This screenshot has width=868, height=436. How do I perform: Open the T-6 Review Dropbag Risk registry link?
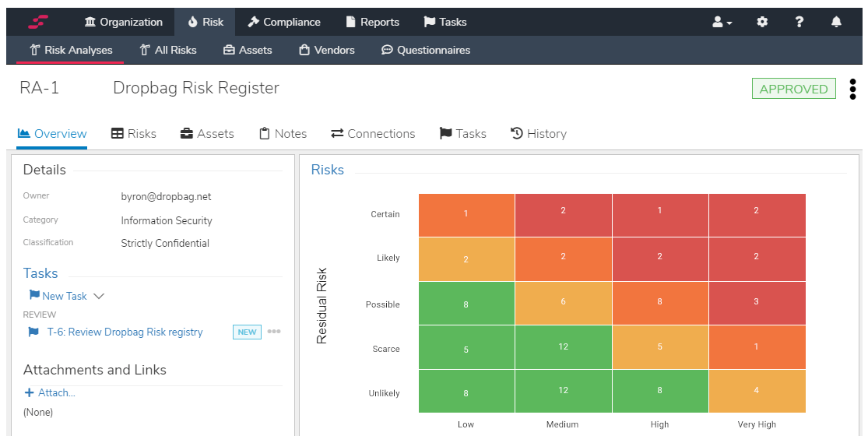(x=125, y=332)
